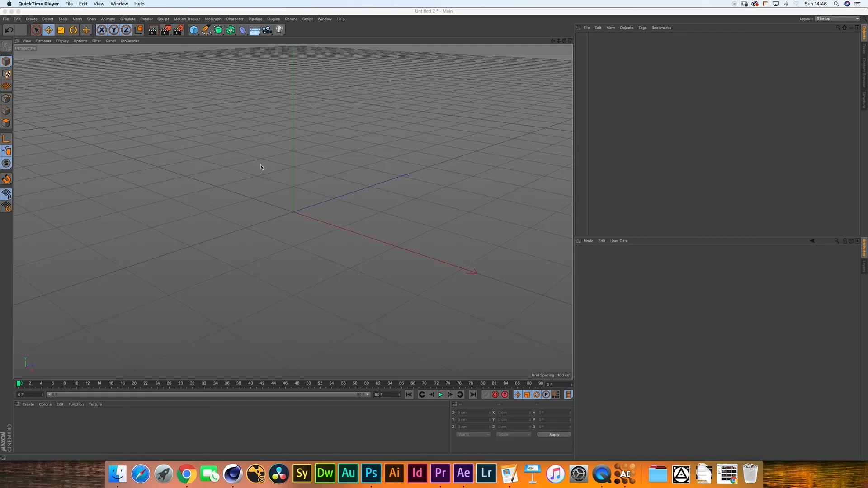
Task: Click the Render View clapperboard icon
Action: click(153, 30)
